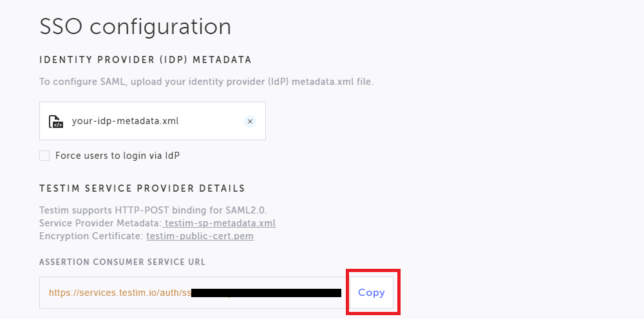The width and height of the screenshot is (644, 319).
Task: Click the SSO configuration heading
Action: (135, 26)
